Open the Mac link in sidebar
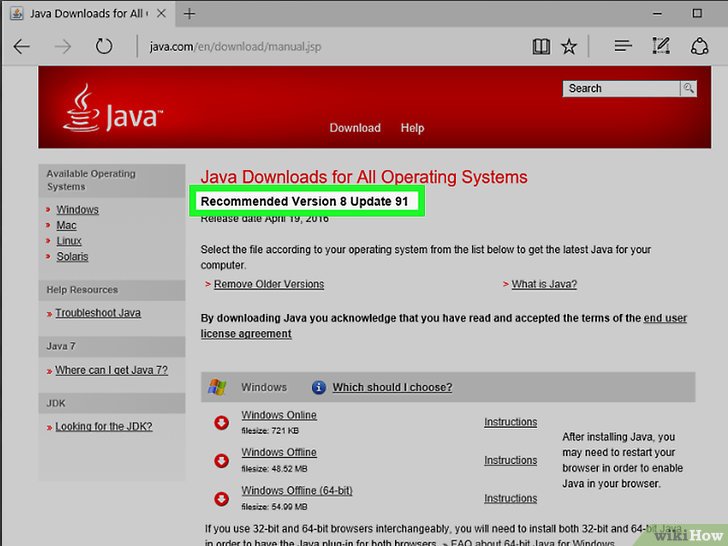The height and width of the screenshot is (546, 728). [66, 225]
